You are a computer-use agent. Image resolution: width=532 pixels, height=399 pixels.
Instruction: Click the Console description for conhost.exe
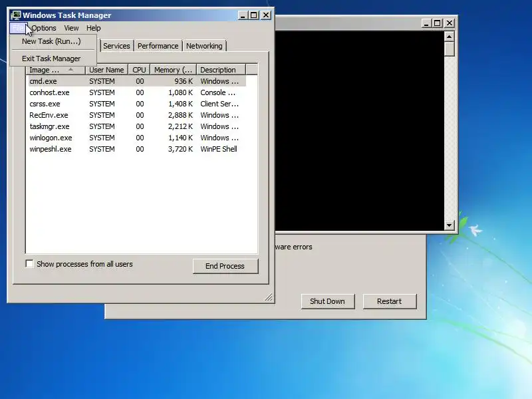pos(218,92)
